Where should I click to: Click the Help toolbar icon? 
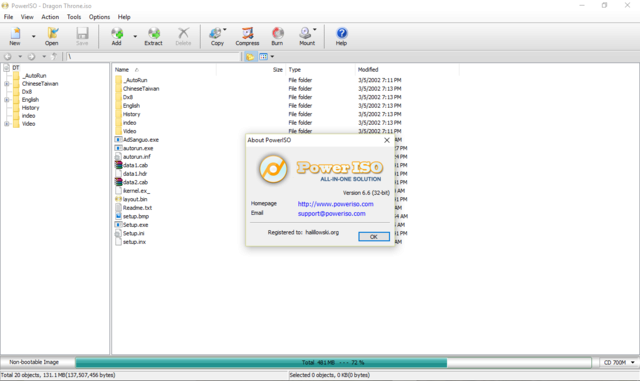click(x=342, y=36)
